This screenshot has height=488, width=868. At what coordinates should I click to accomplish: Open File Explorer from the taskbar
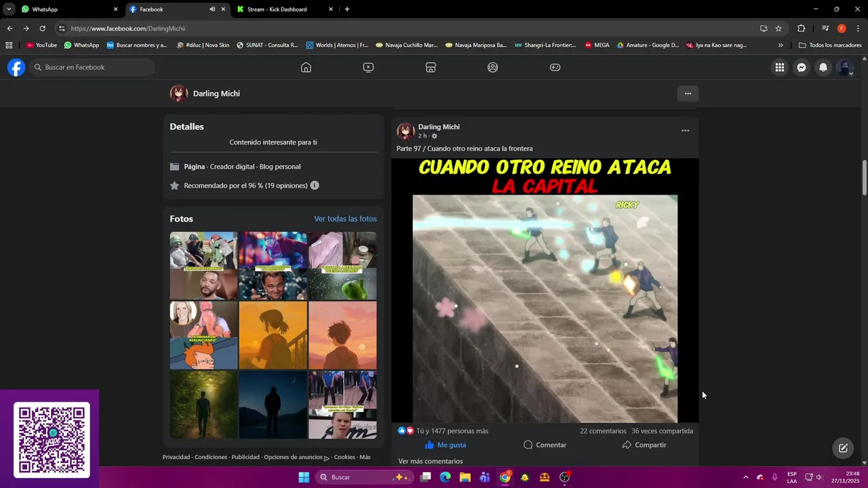tap(465, 477)
